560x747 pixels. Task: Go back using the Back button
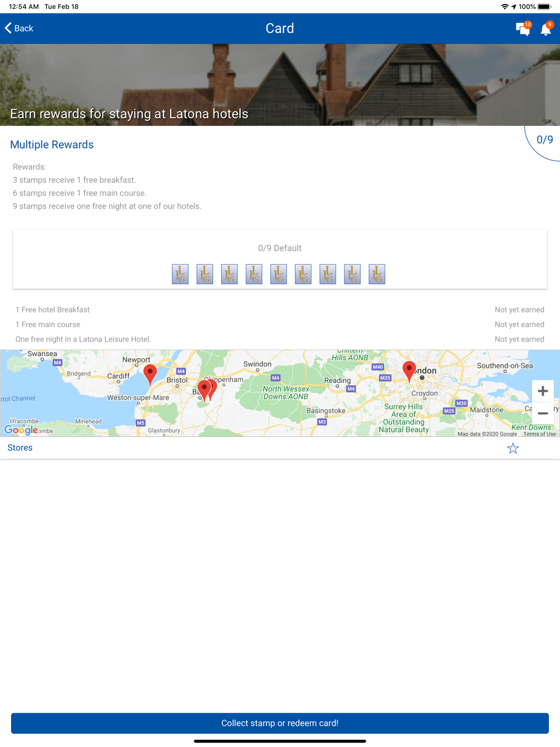point(19,28)
